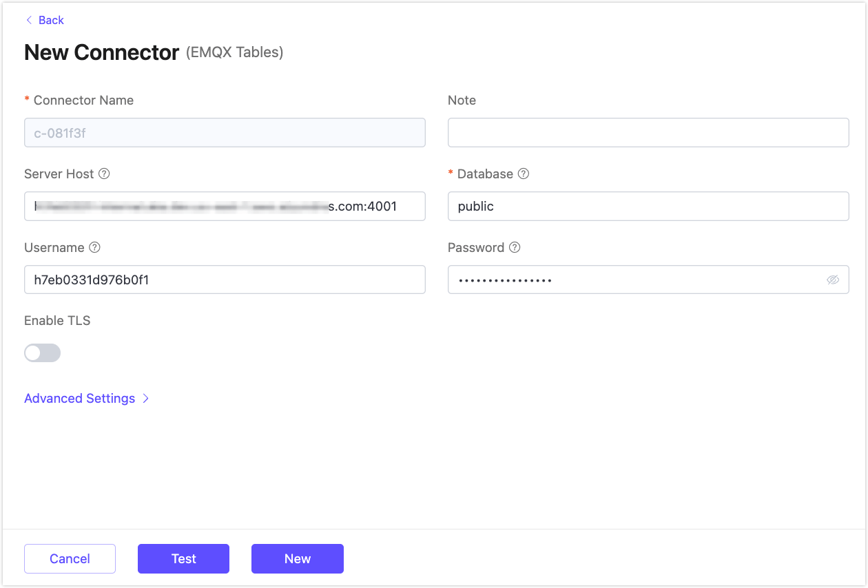Click the Database help question-mark icon

click(524, 174)
